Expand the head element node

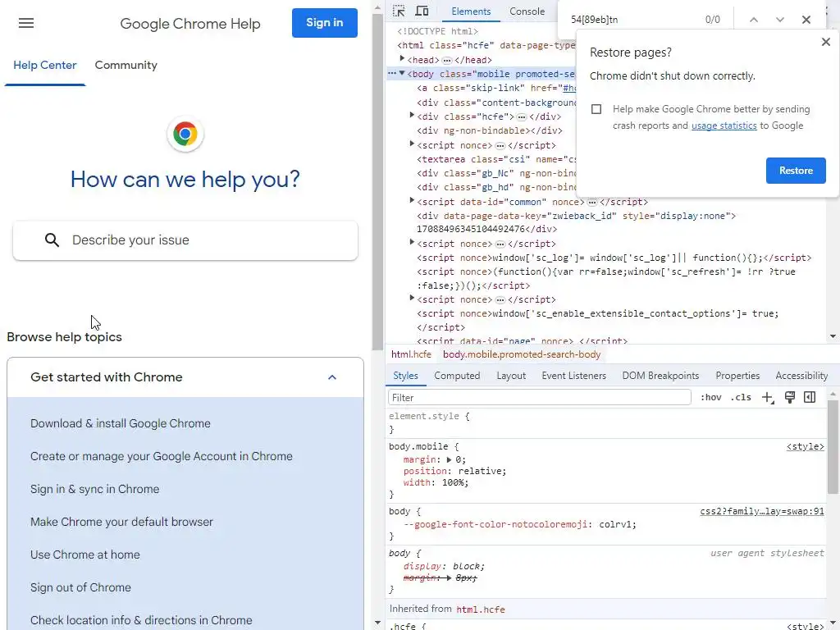tap(402, 59)
